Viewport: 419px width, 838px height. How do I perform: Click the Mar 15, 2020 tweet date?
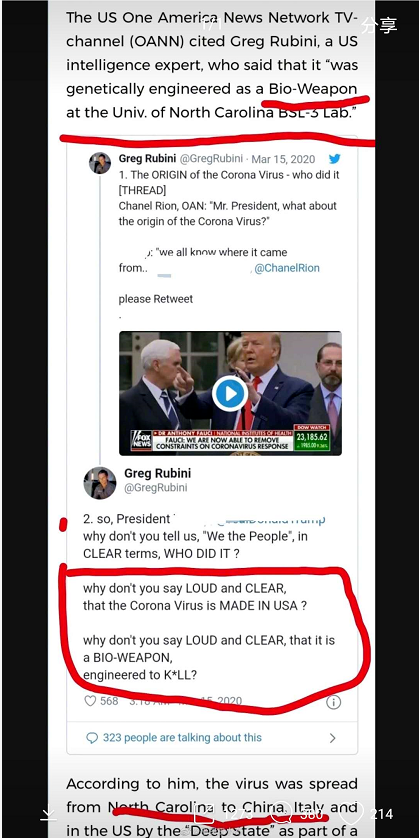tap(283, 159)
